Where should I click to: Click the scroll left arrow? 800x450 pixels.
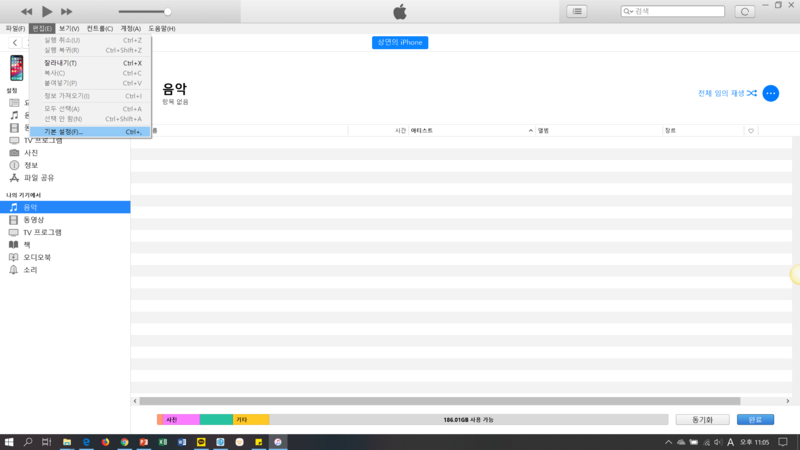pyautogui.click(x=135, y=401)
